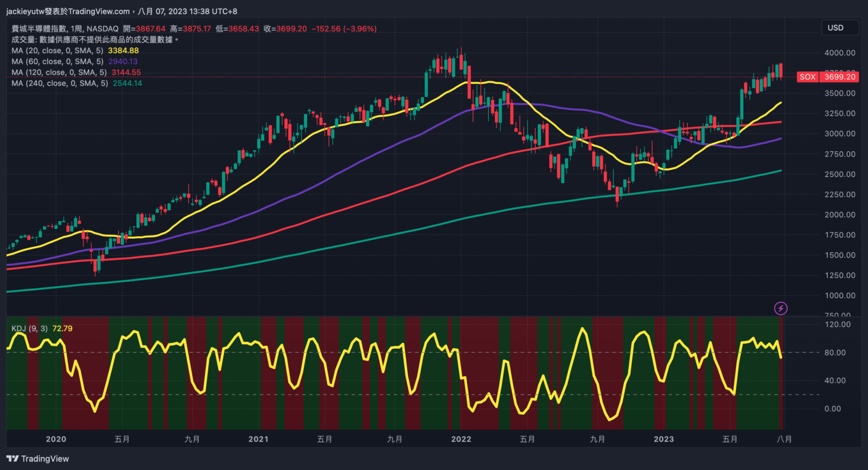Viewport: 868px width, 470px height.
Task: Select the MA 20 indicator legend
Action: click(57, 50)
